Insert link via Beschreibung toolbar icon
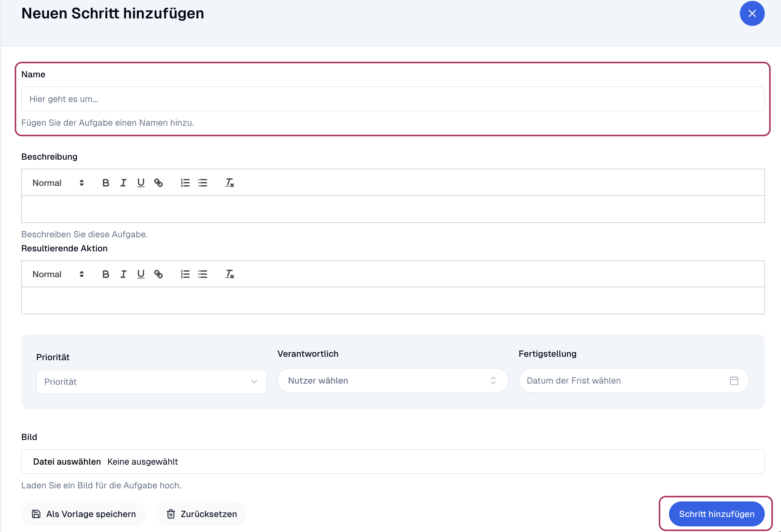781x532 pixels. pos(158,183)
